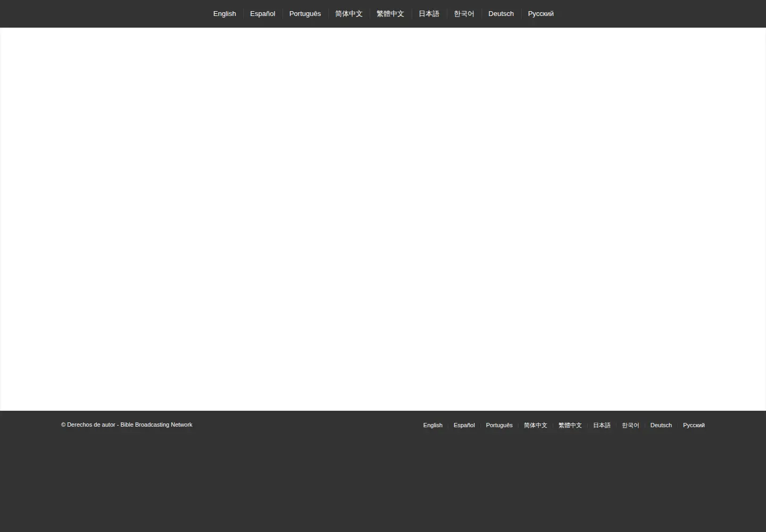Viewport: 766px width, 532px height.
Task: Go to the 한국어 footer link
Action: pos(631,425)
